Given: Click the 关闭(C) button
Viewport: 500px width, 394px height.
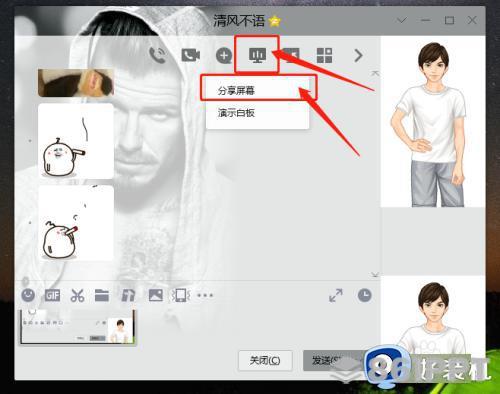Looking at the screenshot, I should (265, 360).
